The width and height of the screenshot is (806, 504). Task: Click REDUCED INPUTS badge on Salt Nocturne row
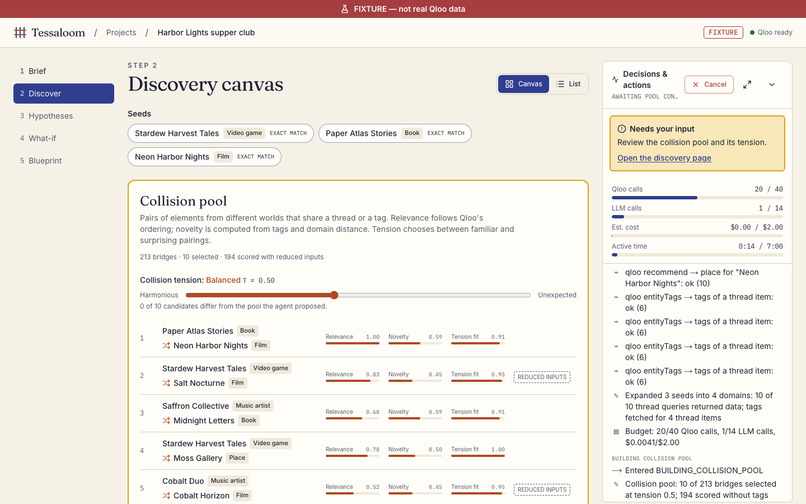tap(542, 377)
